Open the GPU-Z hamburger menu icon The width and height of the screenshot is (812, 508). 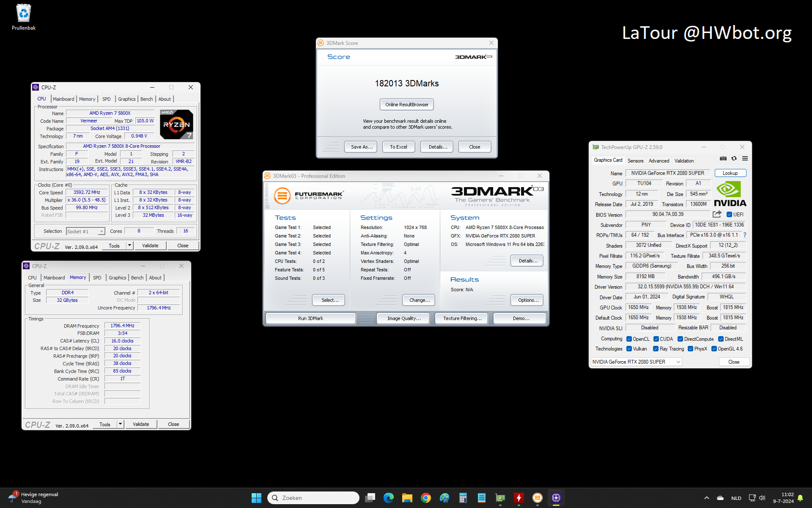pyautogui.click(x=745, y=158)
